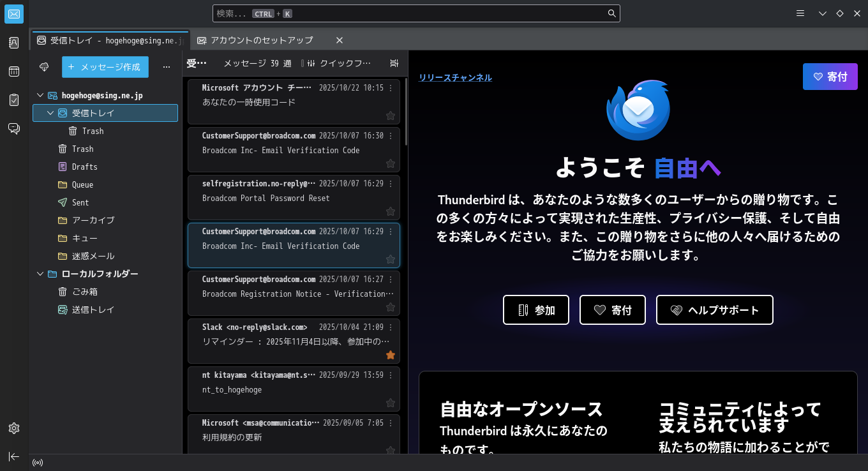Select the 受信トレイ folder
Image resolution: width=868 pixels, height=471 pixels.
[x=105, y=113]
